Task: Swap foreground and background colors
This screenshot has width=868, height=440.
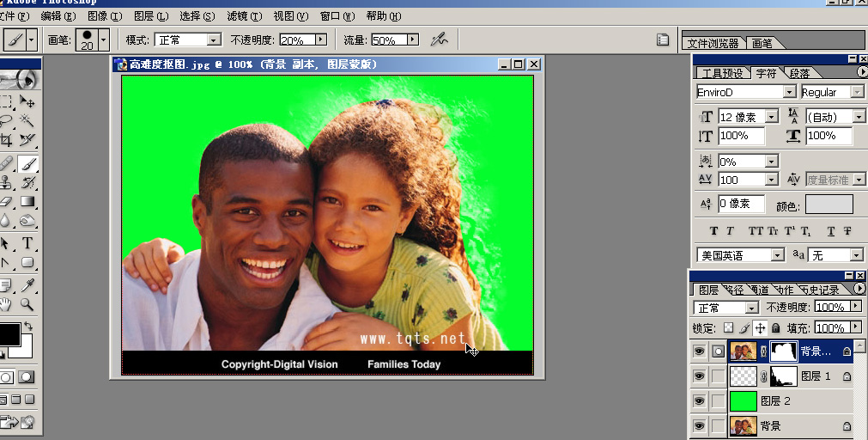Action: (x=28, y=327)
